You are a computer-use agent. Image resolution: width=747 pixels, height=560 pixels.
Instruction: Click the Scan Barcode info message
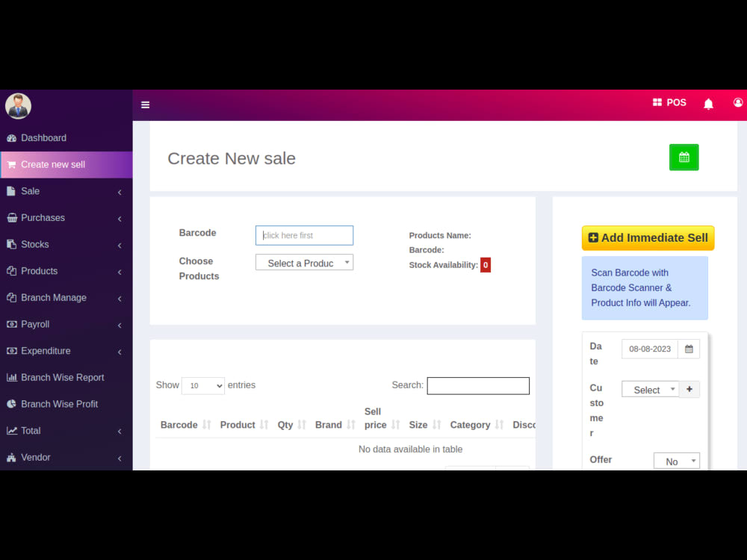coord(645,287)
